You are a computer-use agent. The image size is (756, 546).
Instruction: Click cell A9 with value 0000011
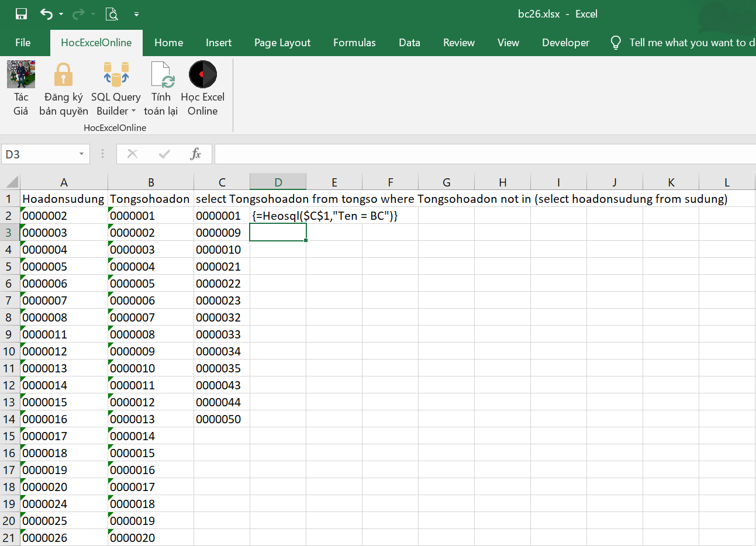pyautogui.click(x=64, y=334)
